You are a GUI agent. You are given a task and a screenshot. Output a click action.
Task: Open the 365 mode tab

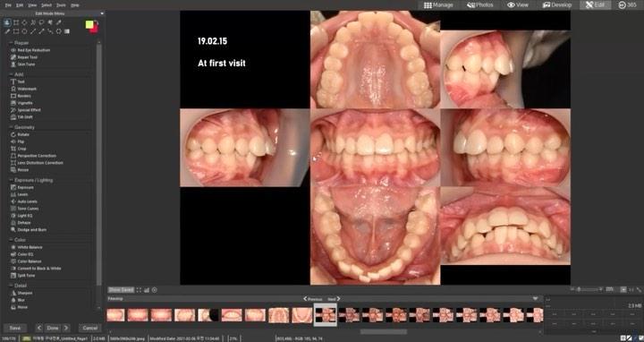point(627,5)
